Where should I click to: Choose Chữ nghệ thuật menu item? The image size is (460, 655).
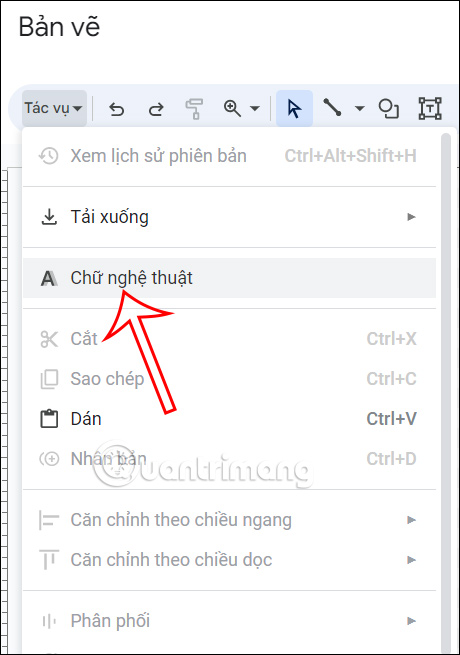click(x=229, y=278)
